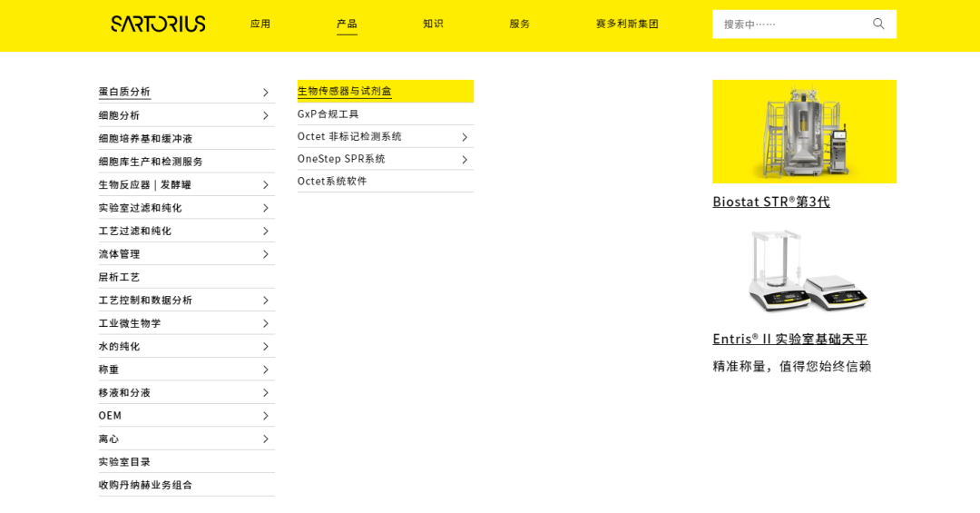
Task: Expand 工艺过滤和纯化 chevron
Action: click(266, 231)
